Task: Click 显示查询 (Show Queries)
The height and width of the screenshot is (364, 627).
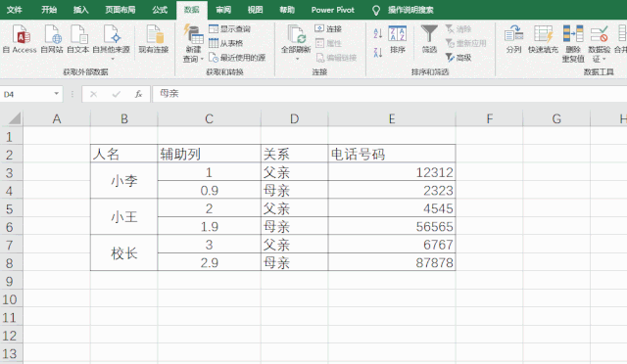Action: click(230, 28)
